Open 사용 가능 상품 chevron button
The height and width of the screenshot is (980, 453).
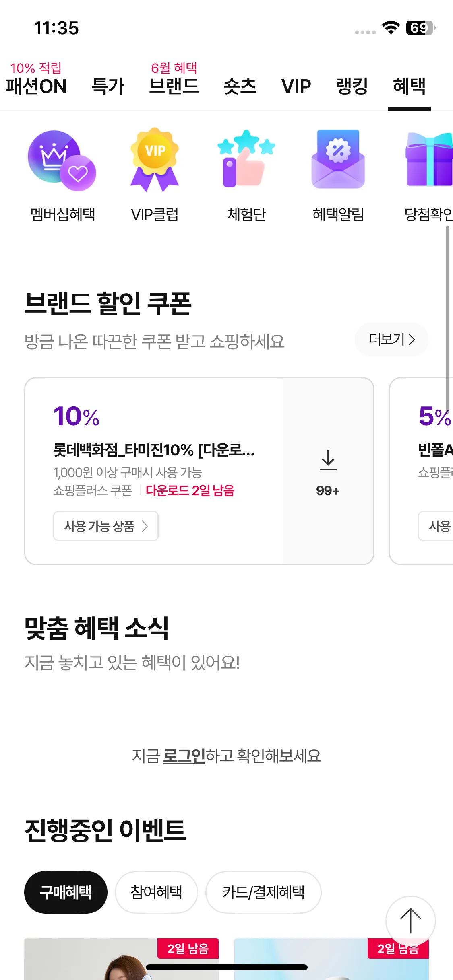(106, 526)
